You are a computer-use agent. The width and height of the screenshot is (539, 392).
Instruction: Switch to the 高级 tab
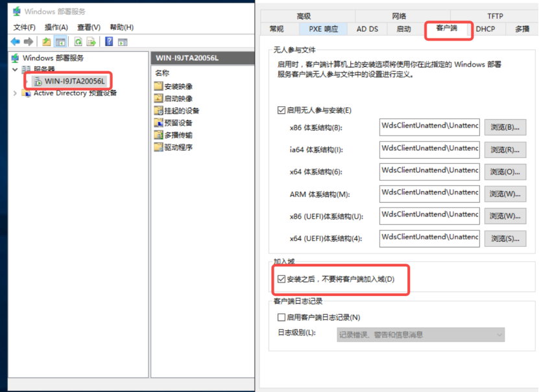click(307, 16)
